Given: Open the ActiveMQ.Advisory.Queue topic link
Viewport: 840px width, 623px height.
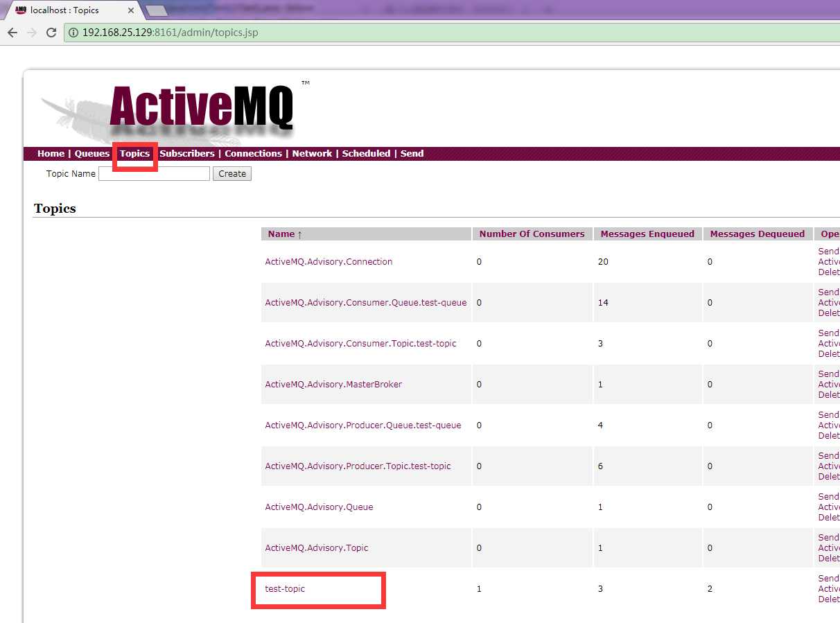Looking at the screenshot, I should (x=319, y=507).
